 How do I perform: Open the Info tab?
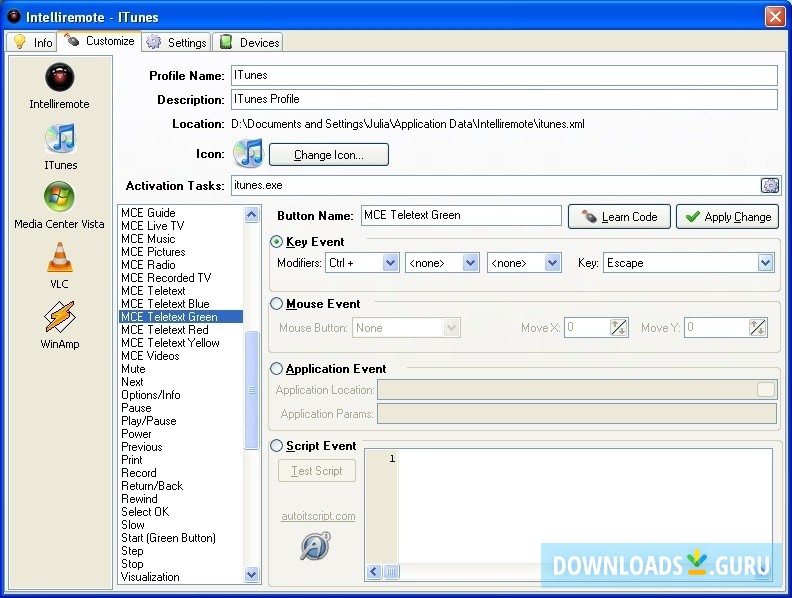pos(33,42)
